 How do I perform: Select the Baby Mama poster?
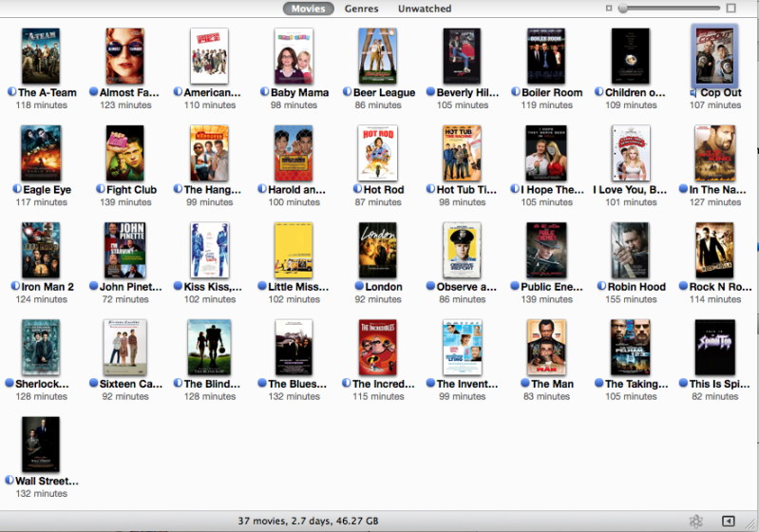[x=294, y=56]
